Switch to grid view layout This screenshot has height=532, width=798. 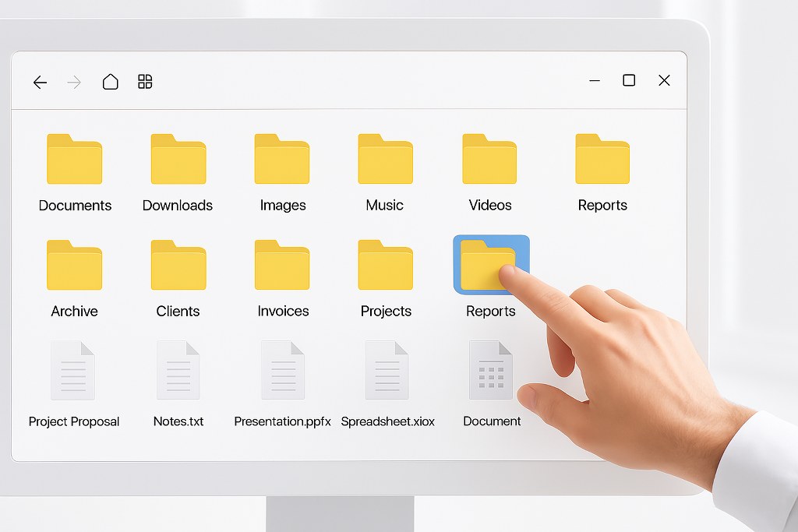[x=144, y=81]
